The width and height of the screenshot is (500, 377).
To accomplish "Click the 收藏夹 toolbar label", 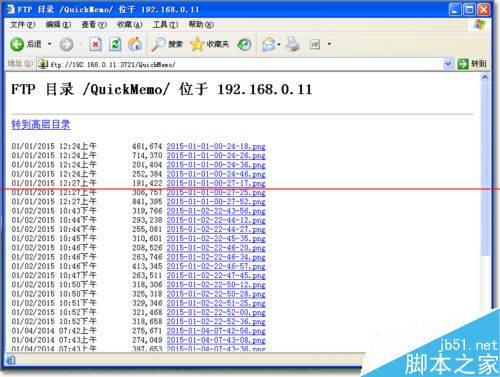I will [x=218, y=44].
